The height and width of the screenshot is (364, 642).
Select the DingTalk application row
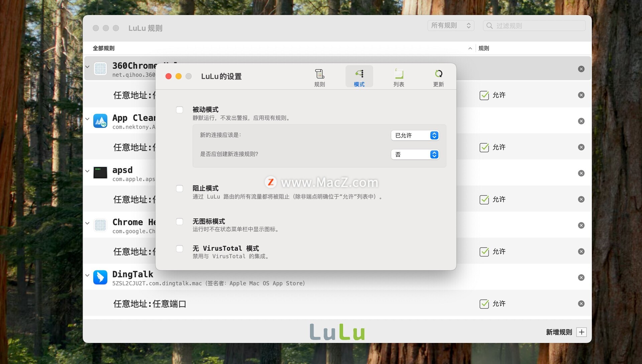point(337,277)
